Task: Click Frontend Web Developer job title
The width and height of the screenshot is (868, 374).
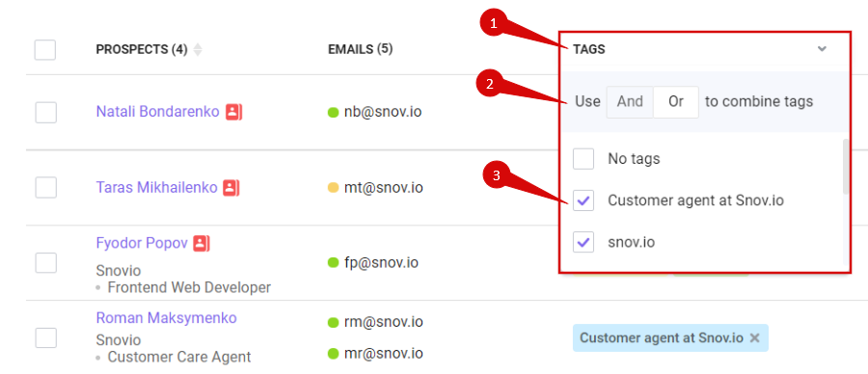Action: coord(189,287)
